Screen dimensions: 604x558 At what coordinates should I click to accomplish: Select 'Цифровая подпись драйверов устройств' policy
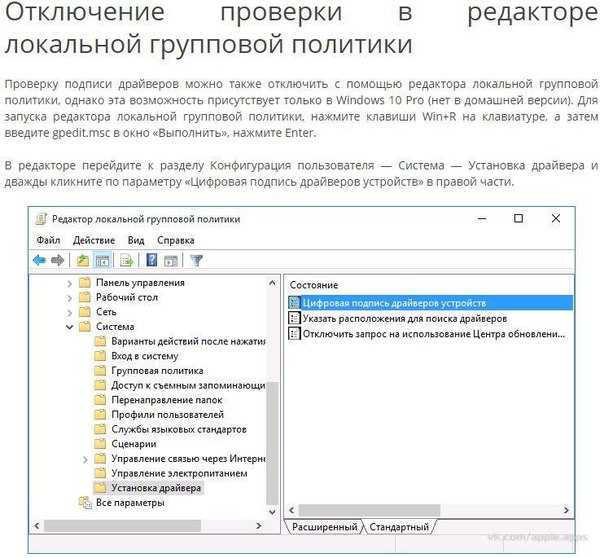click(430, 303)
